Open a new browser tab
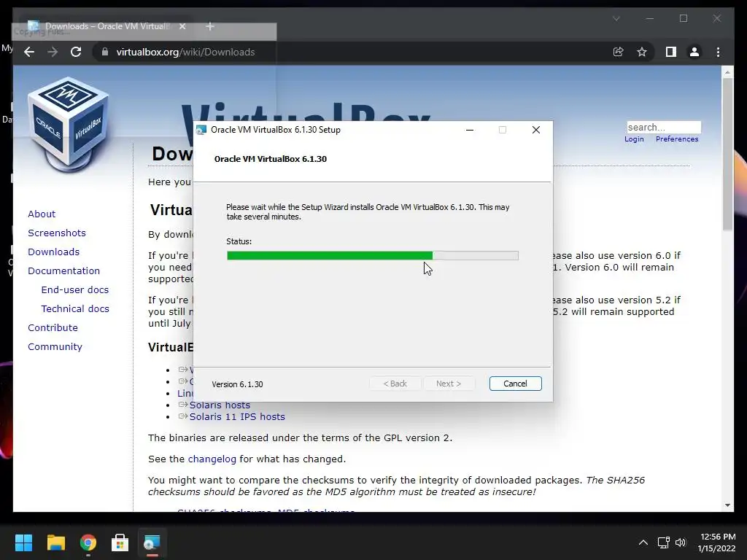Image resolution: width=747 pixels, height=560 pixels. (210, 26)
